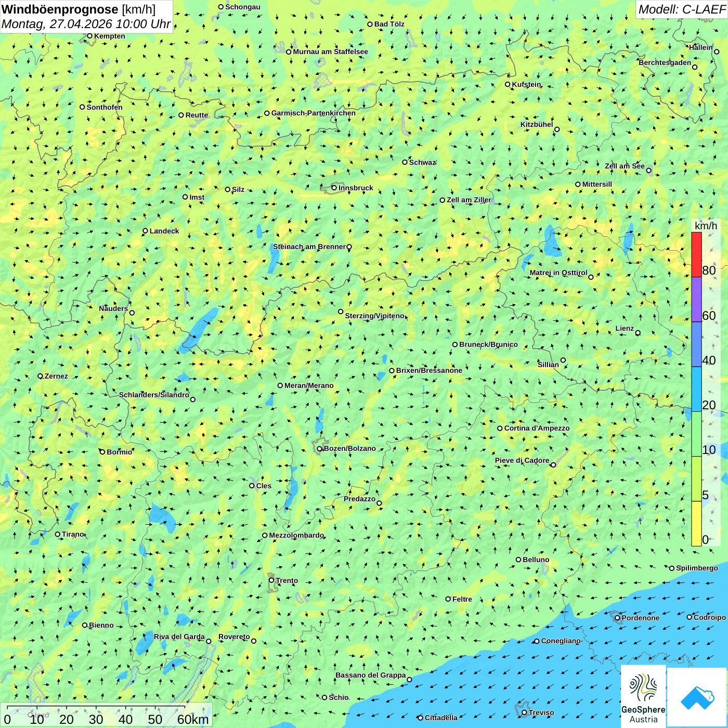Click the red legend swatch above 80
This screenshot has width=728, height=728.
[696, 255]
